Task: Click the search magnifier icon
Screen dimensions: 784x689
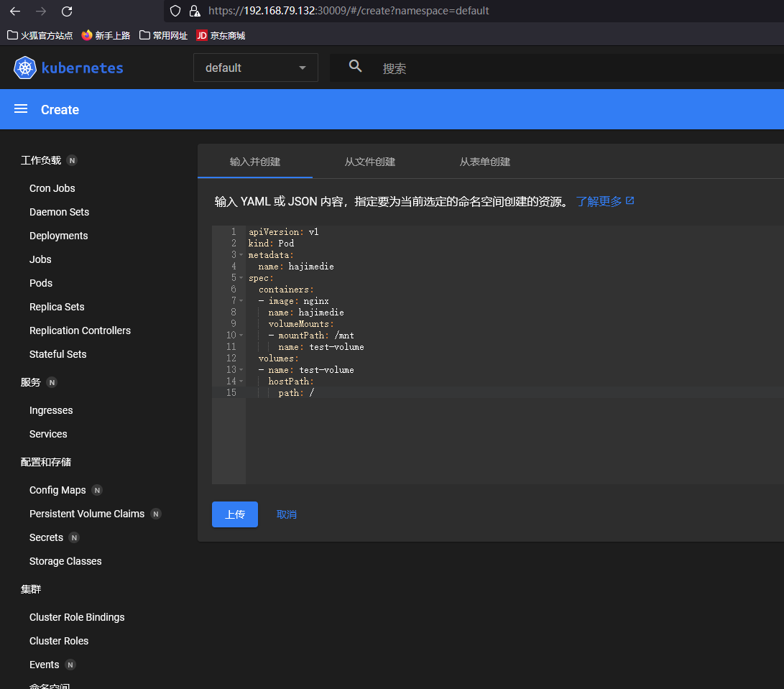Action: click(x=355, y=67)
